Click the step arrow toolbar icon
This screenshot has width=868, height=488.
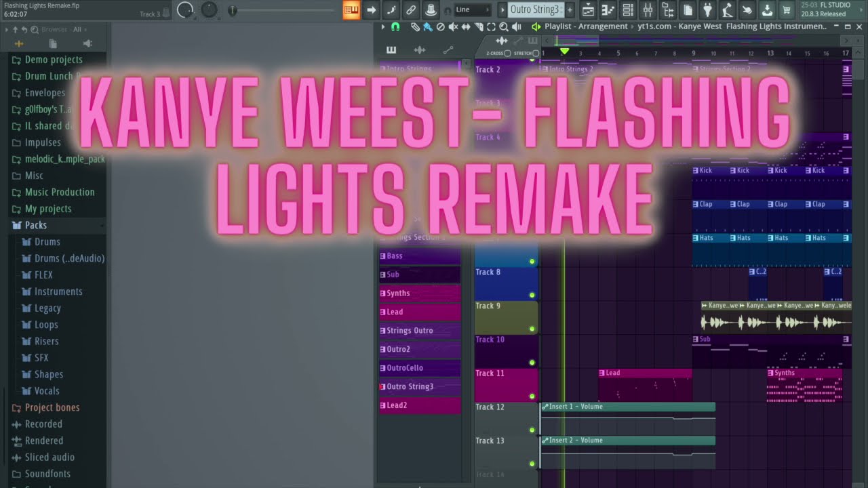point(371,9)
